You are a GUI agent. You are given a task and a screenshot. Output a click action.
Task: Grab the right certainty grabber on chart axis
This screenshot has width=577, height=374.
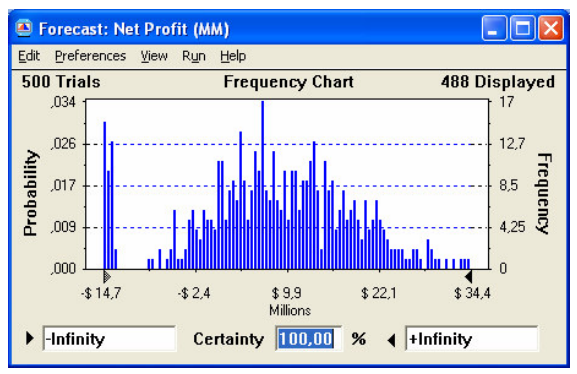468,276
